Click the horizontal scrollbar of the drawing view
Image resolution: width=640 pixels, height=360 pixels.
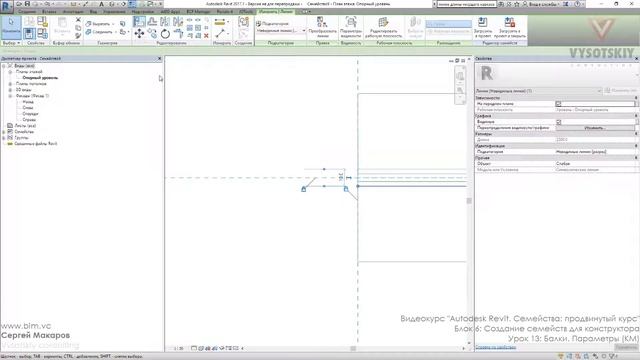tap(353, 348)
